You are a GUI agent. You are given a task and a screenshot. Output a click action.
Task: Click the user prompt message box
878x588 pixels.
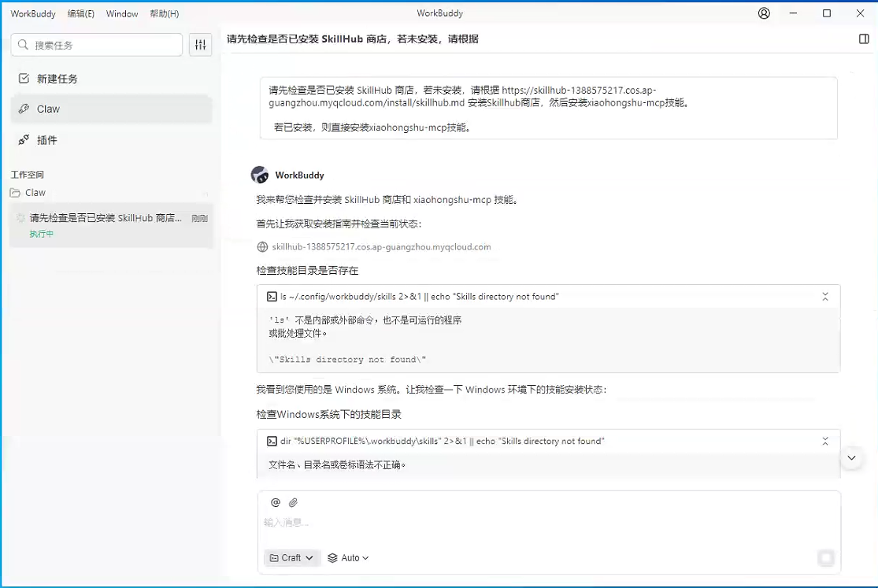point(548,108)
